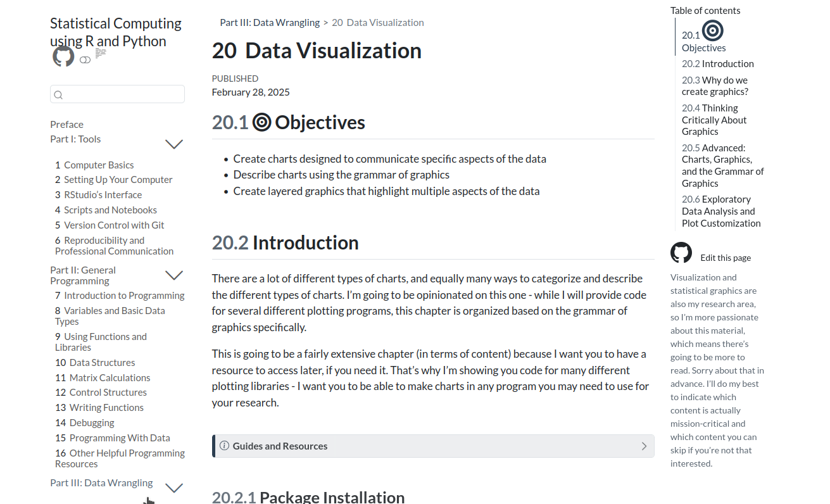Expand the Guides and Resources callout
830x504 pixels.
(x=645, y=446)
